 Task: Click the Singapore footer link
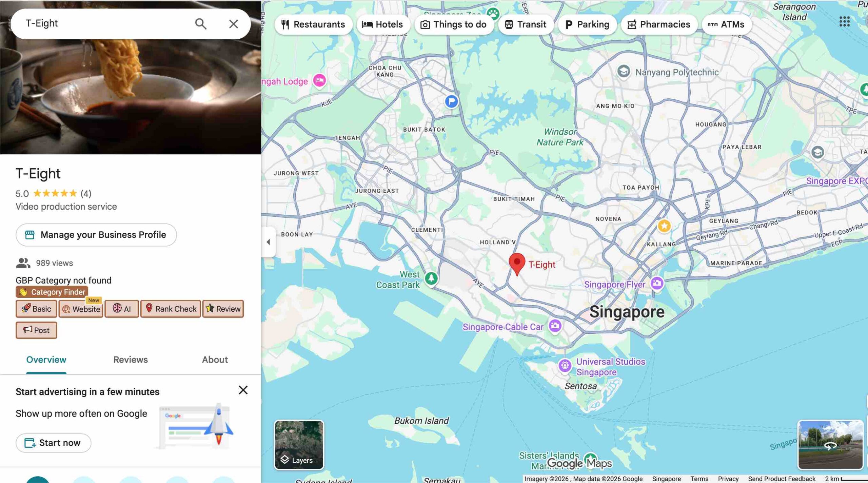pyautogui.click(x=666, y=479)
